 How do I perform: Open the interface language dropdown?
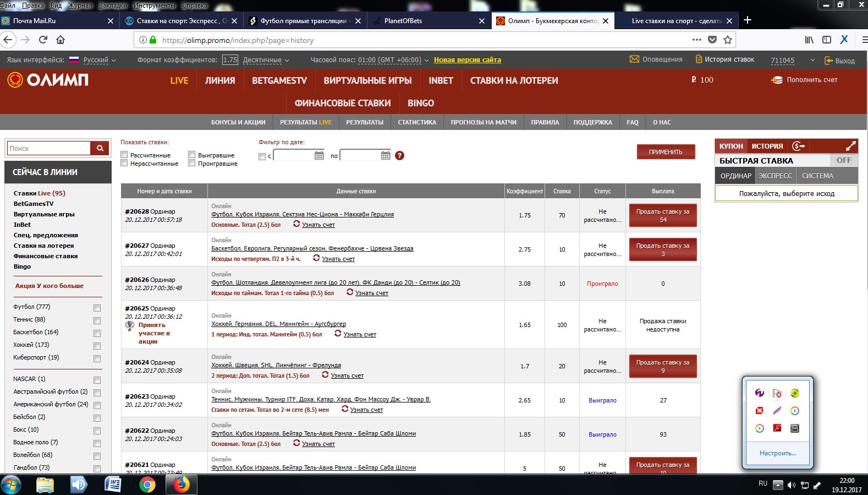pyautogui.click(x=100, y=60)
